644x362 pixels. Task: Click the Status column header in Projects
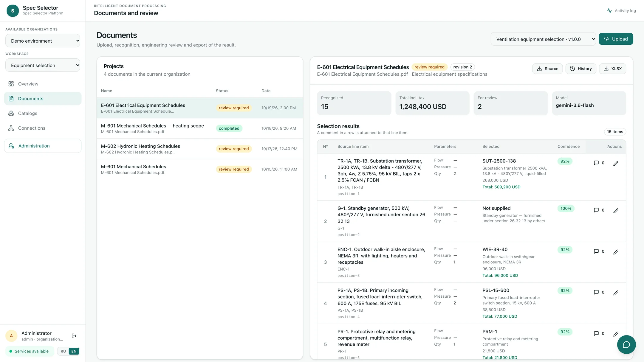pos(222,91)
